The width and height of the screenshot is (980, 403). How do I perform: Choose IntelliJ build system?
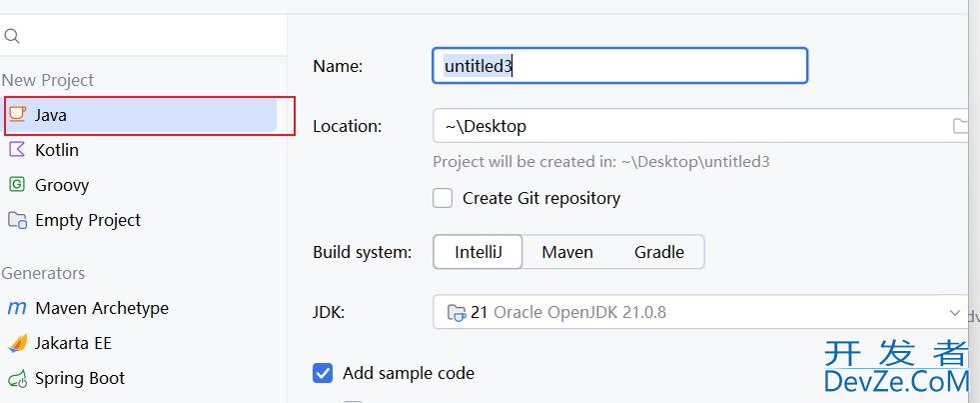[x=479, y=252]
